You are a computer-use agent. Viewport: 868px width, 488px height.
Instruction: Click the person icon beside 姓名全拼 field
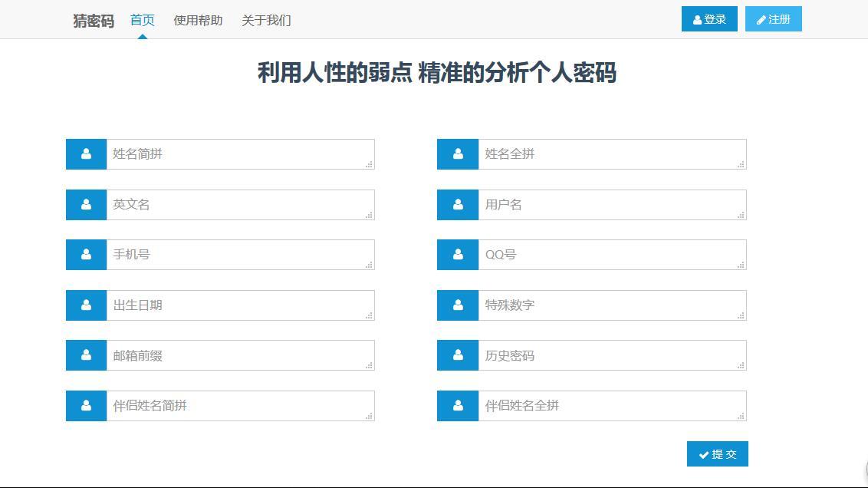point(458,153)
